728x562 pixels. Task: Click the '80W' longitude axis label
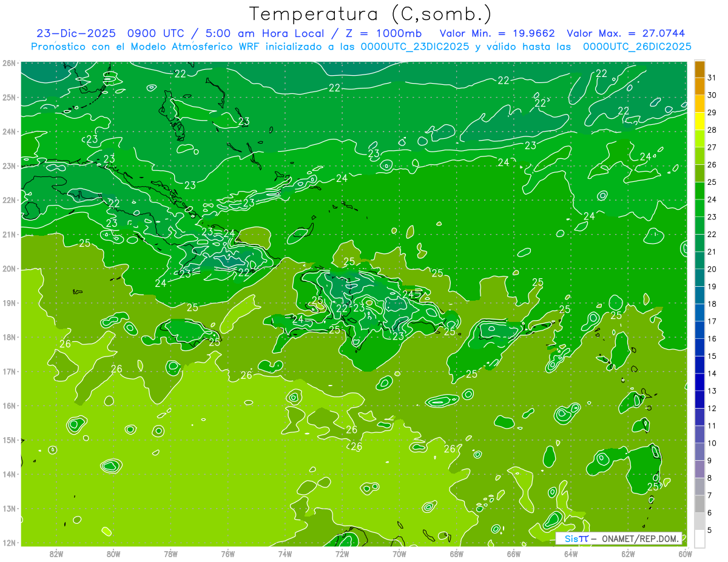(113, 554)
